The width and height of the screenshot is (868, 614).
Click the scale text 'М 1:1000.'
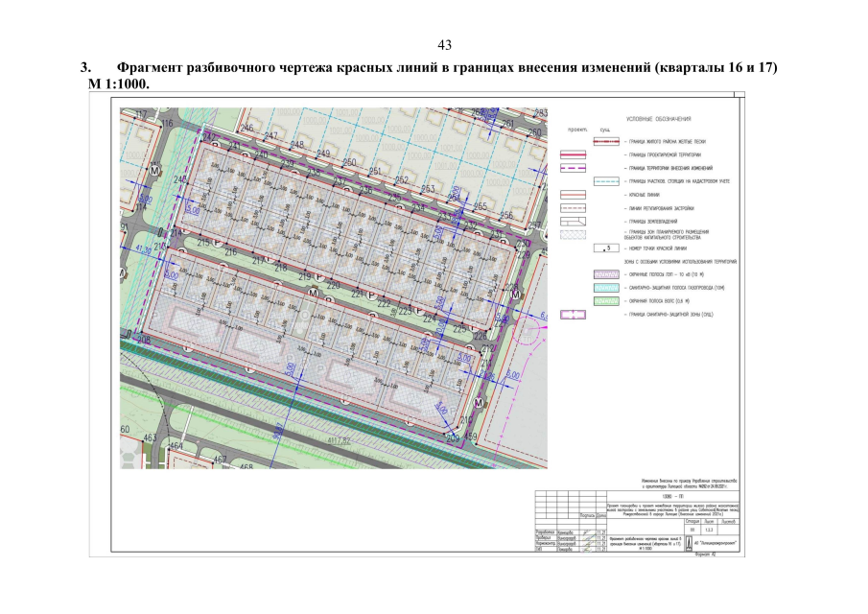[x=119, y=84]
